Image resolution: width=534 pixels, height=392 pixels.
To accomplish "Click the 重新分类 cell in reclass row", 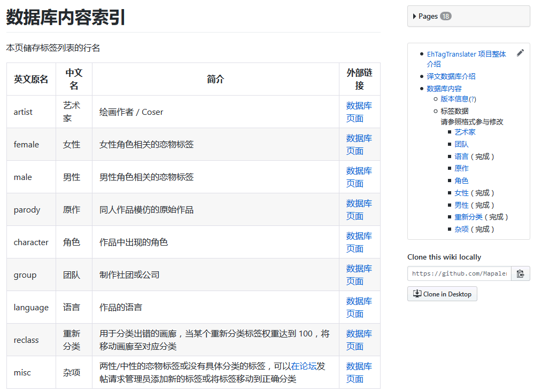I will point(74,340).
